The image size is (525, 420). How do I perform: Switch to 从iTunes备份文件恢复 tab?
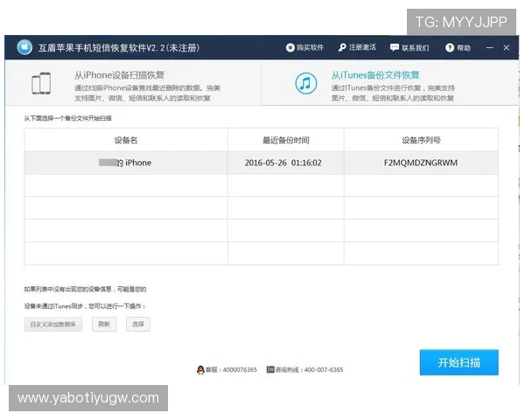[389, 83]
